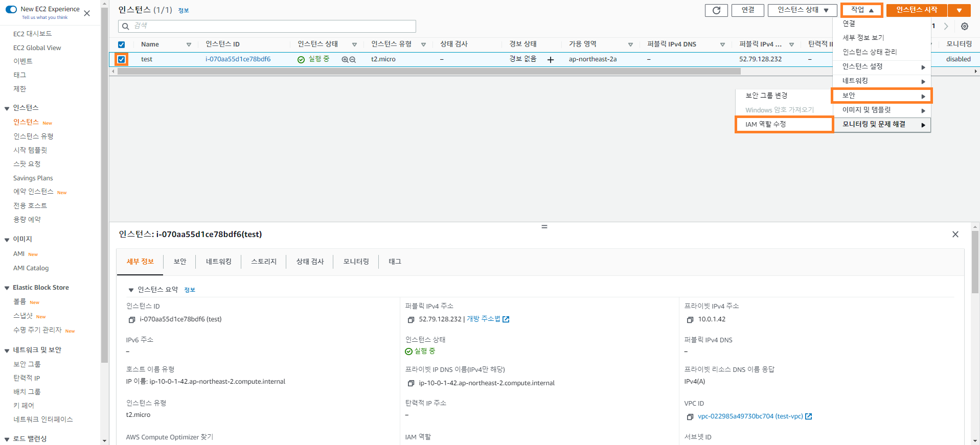Collapse the 로드 밸런싱 sidebar section
The width and height of the screenshot is (980, 445).
click(x=7, y=439)
